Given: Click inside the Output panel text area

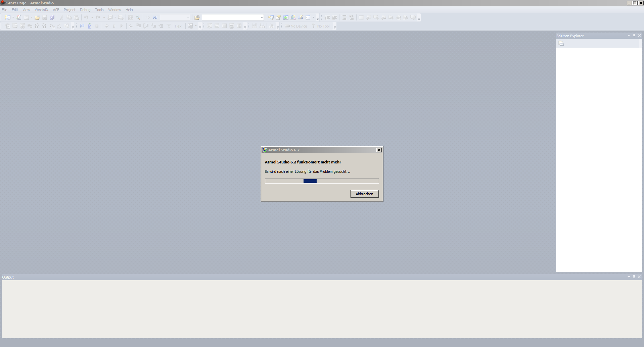Looking at the screenshot, I should pos(322,309).
